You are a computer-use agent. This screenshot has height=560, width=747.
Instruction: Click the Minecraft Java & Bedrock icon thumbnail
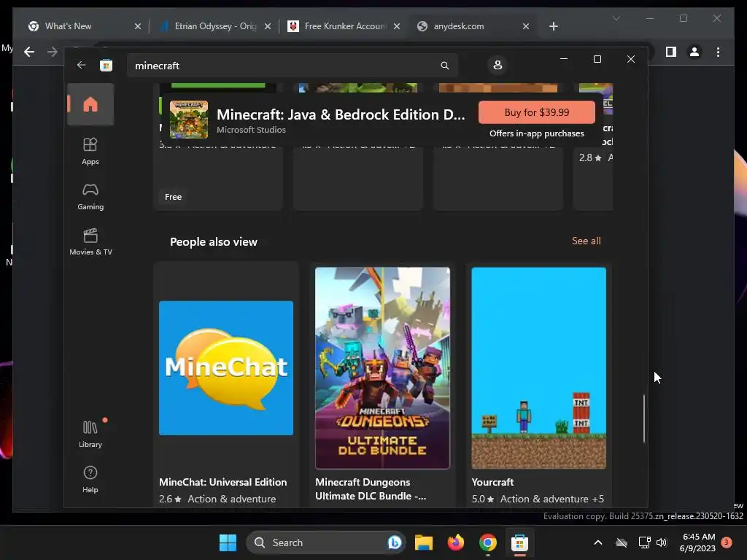[x=189, y=119]
